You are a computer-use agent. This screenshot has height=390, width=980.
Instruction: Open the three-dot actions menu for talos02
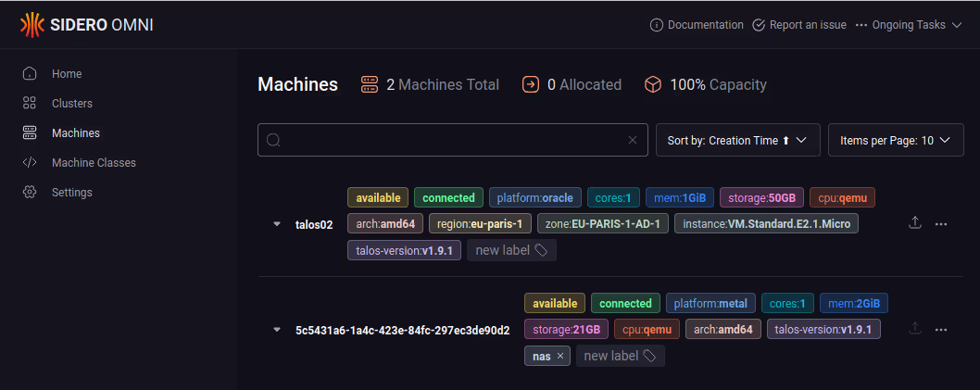pyautogui.click(x=941, y=223)
